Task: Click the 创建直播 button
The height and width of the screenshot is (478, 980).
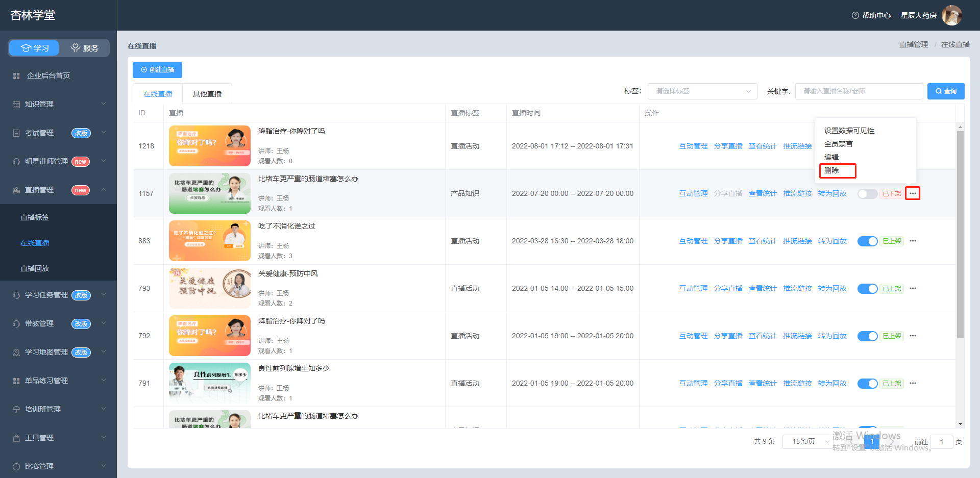Action: point(157,69)
